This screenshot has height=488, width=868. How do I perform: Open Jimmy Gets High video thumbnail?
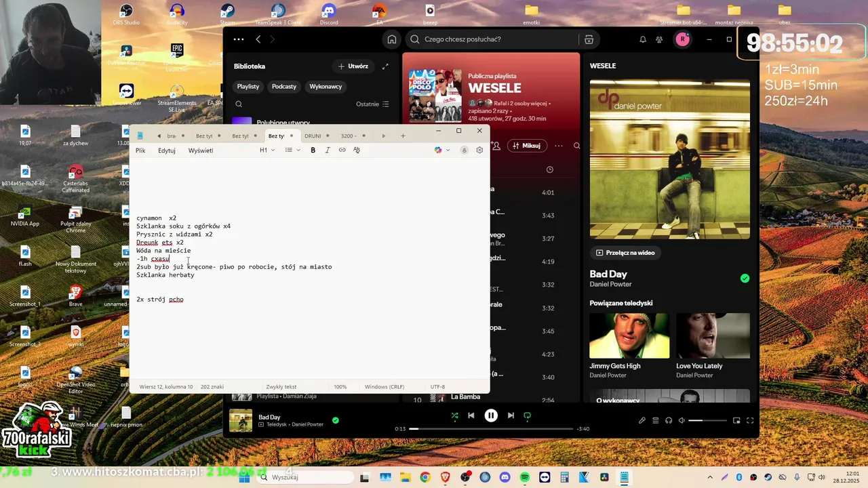coord(629,335)
